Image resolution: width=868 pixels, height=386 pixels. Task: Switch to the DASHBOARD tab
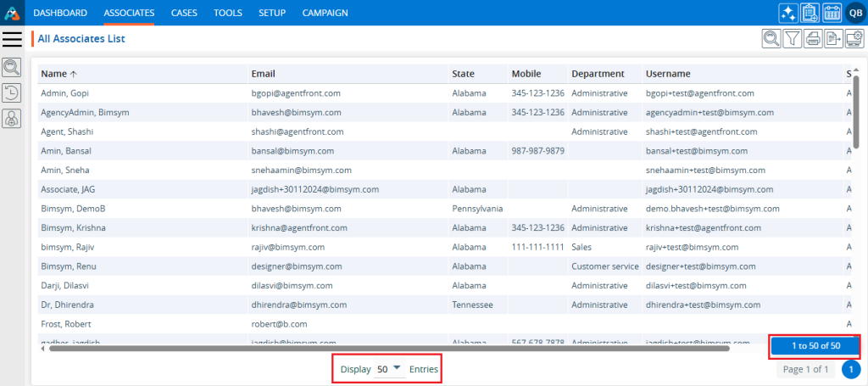point(60,13)
